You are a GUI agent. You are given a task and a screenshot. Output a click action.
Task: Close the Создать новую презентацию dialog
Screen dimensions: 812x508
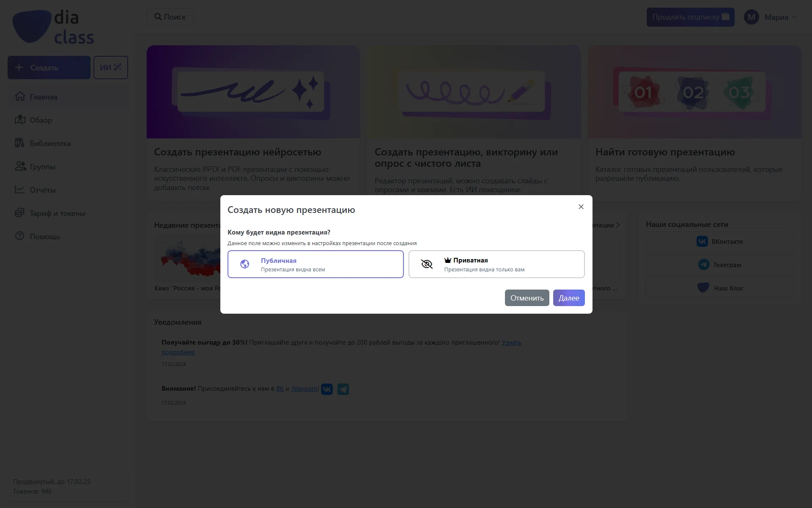[x=581, y=207]
